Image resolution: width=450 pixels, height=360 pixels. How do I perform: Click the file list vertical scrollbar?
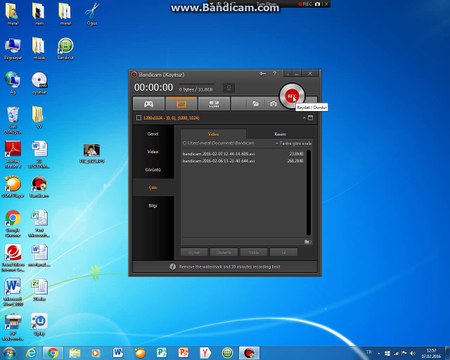[308, 193]
